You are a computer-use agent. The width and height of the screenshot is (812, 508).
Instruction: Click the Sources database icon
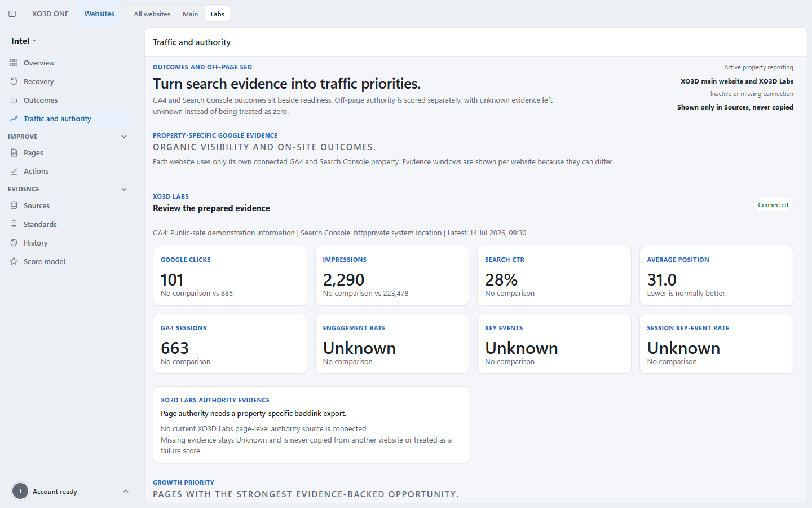tap(14, 205)
